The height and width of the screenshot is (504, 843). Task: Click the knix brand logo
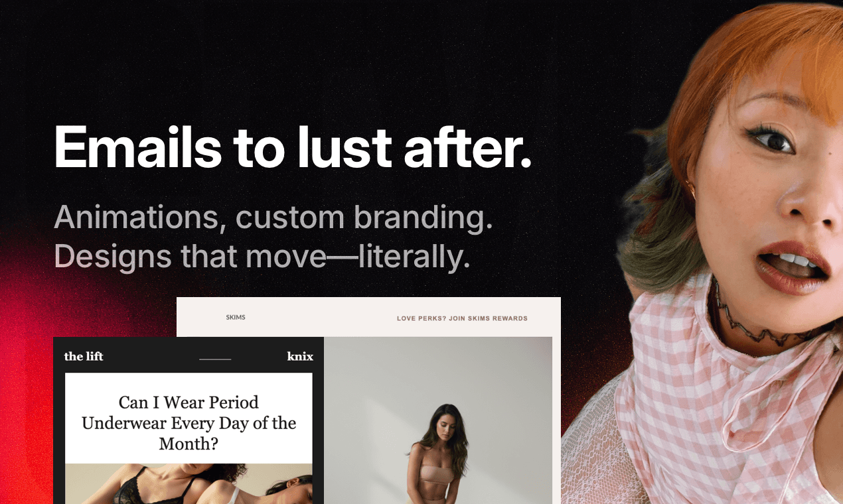pos(300,356)
